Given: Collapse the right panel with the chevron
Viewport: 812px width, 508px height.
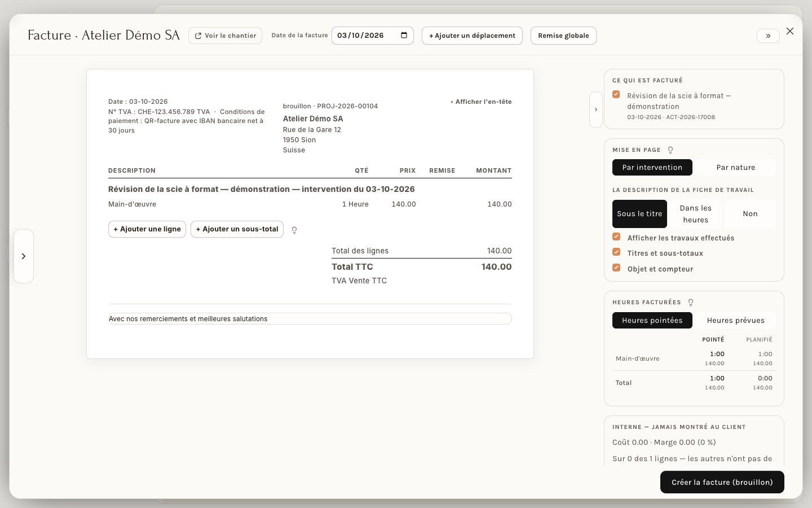Looking at the screenshot, I should [x=596, y=110].
